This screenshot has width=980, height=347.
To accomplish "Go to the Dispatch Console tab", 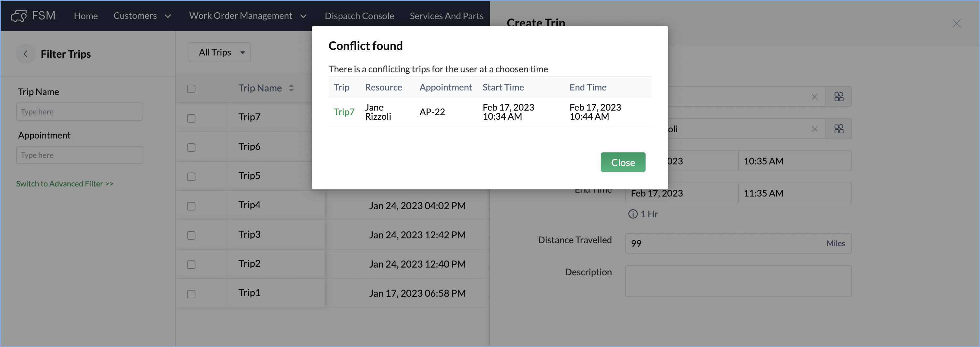I will pos(359,16).
